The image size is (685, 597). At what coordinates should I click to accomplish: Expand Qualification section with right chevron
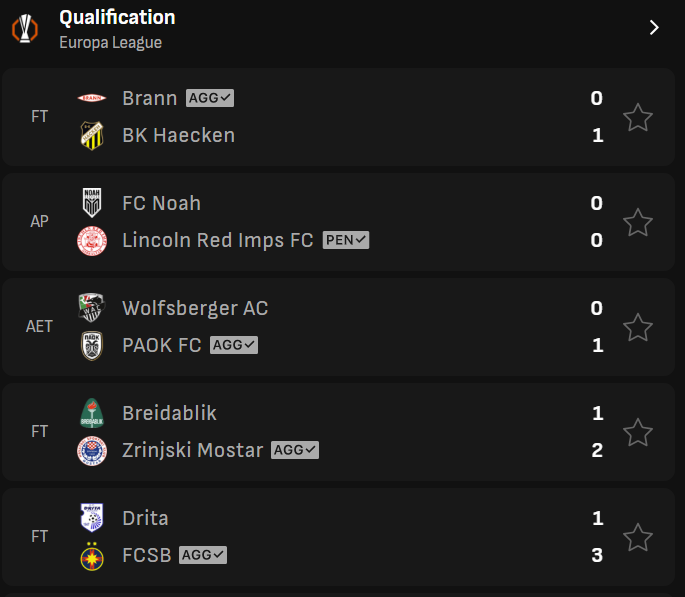pyautogui.click(x=654, y=28)
